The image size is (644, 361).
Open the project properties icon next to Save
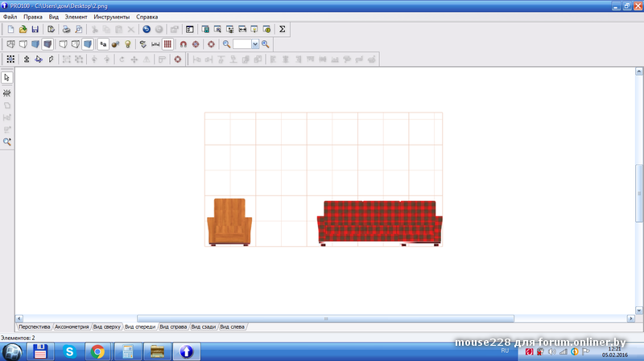tap(51, 29)
